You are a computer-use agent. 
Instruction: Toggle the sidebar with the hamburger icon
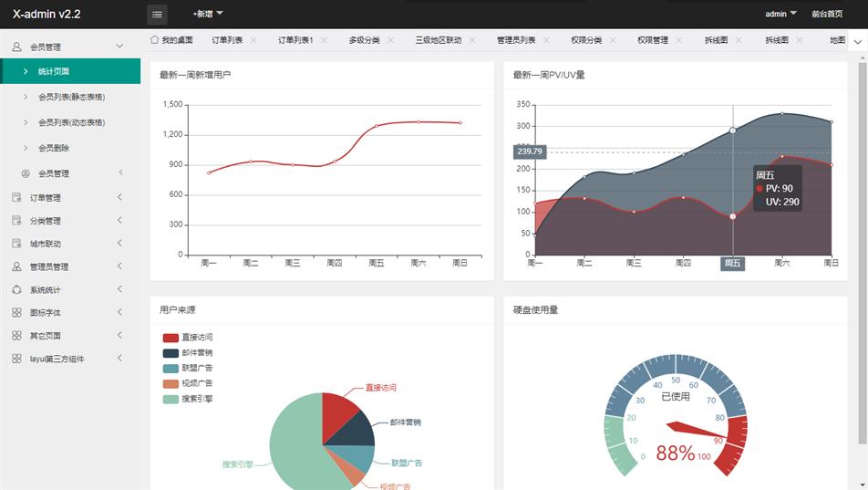pos(157,15)
